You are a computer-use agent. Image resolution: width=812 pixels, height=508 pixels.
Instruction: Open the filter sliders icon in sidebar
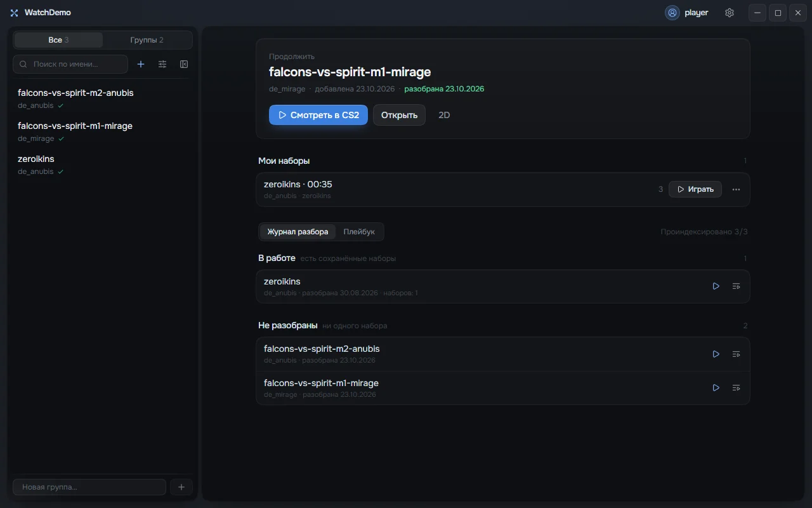tap(162, 64)
